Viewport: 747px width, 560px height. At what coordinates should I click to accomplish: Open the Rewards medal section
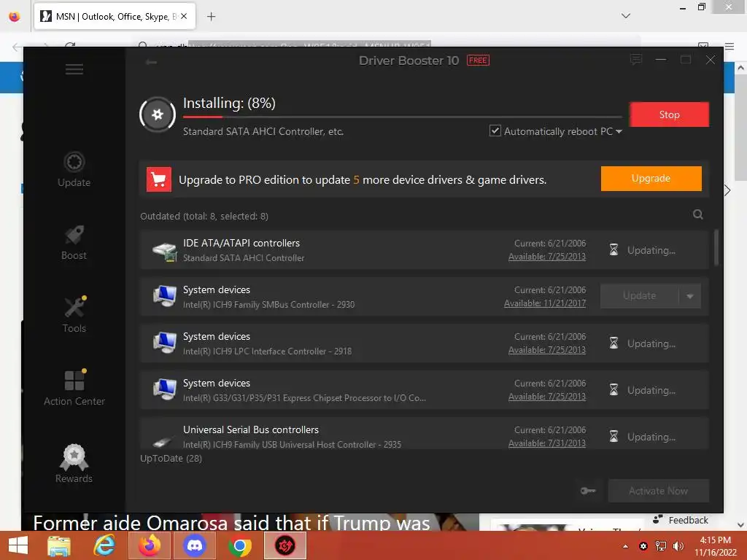[x=74, y=463]
